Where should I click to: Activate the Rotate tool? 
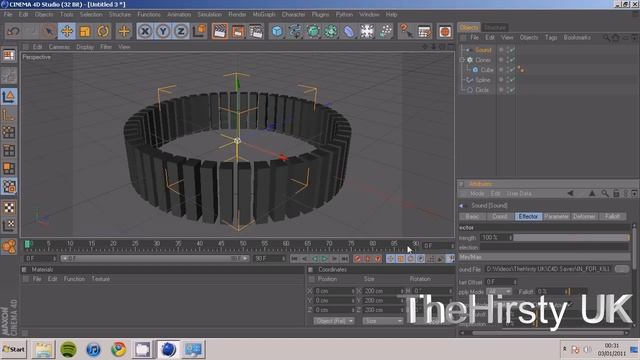pos(103,31)
